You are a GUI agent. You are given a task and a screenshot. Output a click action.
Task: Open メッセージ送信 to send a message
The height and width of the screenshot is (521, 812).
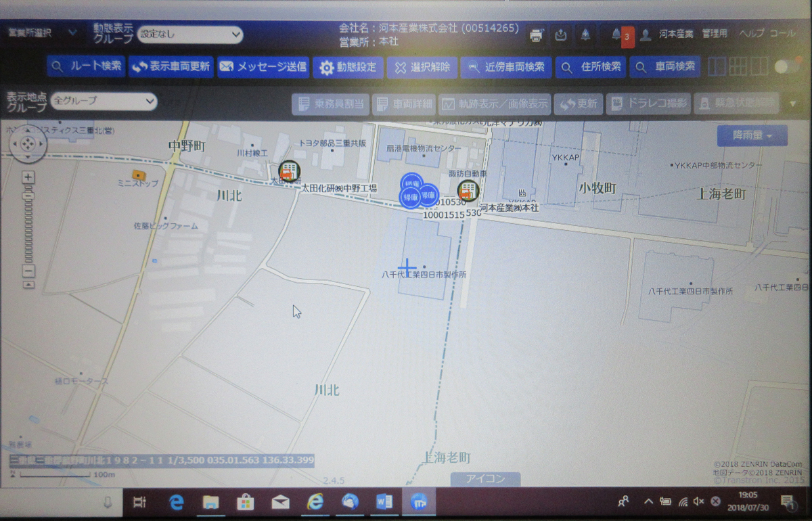pyautogui.click(x=263, y=67)
